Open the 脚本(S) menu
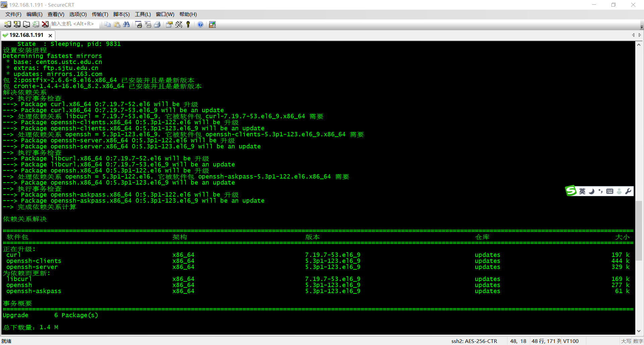The height and width of the screenshot is (345, 644). 121,14
